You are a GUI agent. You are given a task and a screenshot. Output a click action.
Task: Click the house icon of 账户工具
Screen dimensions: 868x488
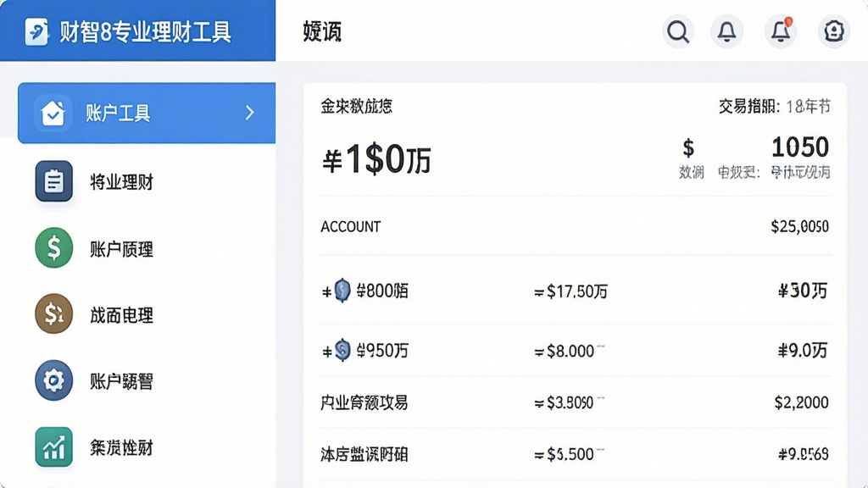pyautogui.click(x=53, y=113)
